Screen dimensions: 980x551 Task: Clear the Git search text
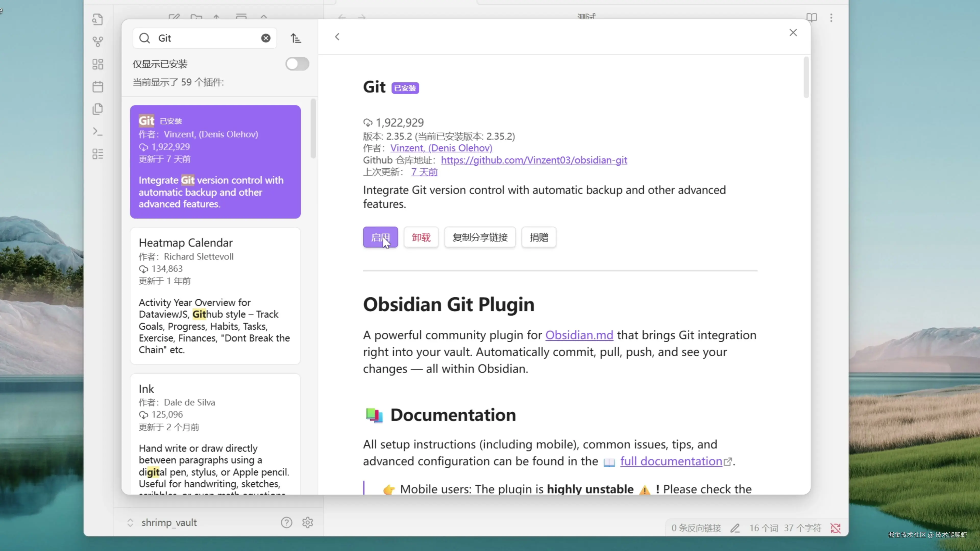pyautogui.click(x=265, y=38)
